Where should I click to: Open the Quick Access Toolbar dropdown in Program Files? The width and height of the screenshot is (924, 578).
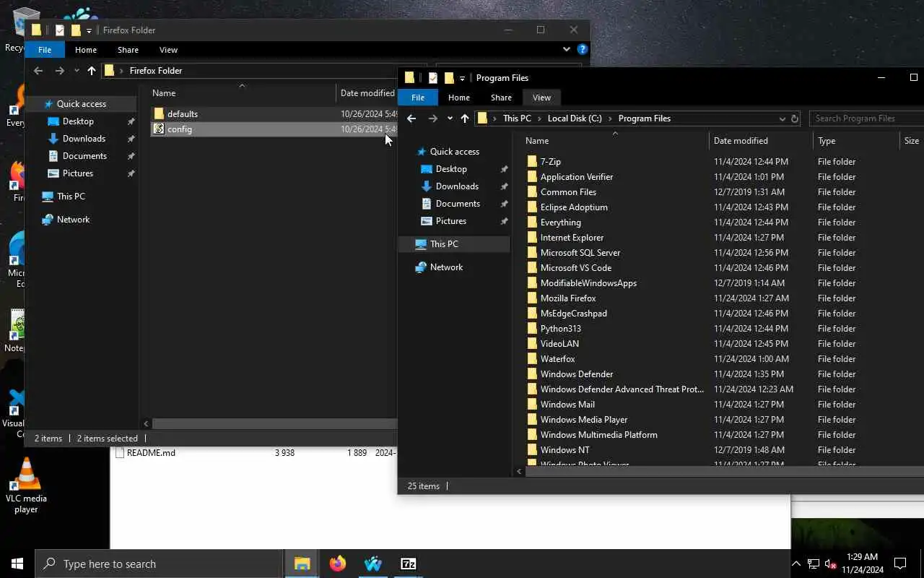[x=462, y=78]
